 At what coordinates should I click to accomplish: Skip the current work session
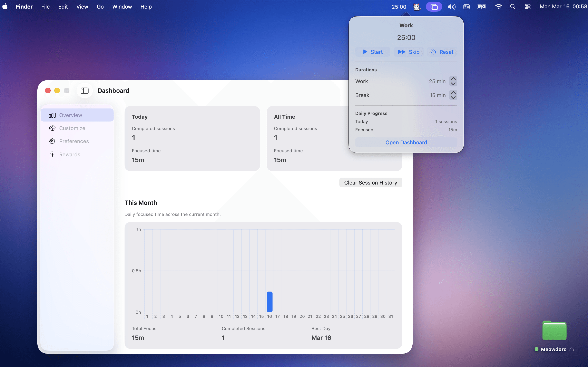click(409, 52)
